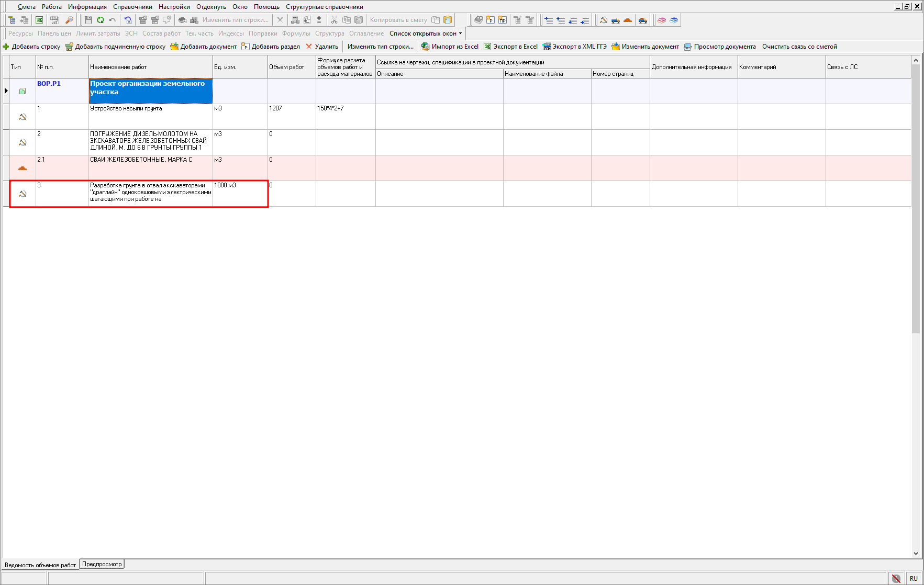Select the Устройство насыпи грунта row name cell
The height and width of the screenshot is (585, 924).
tap(150, 116)
